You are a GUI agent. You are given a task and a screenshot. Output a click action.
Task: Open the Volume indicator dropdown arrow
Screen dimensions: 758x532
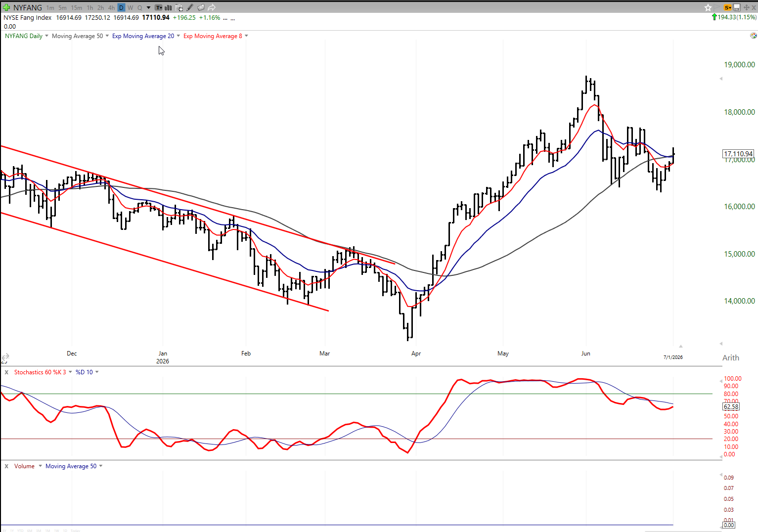41,466
